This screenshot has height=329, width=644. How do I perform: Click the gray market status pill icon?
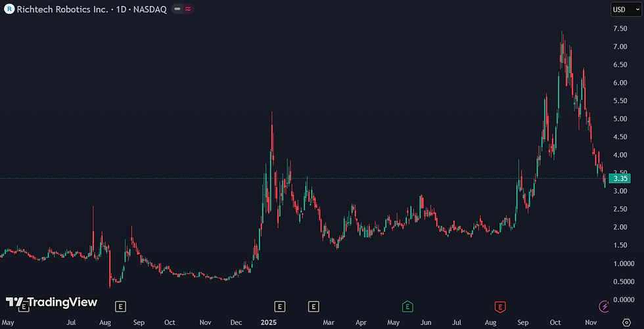[177, 9]
